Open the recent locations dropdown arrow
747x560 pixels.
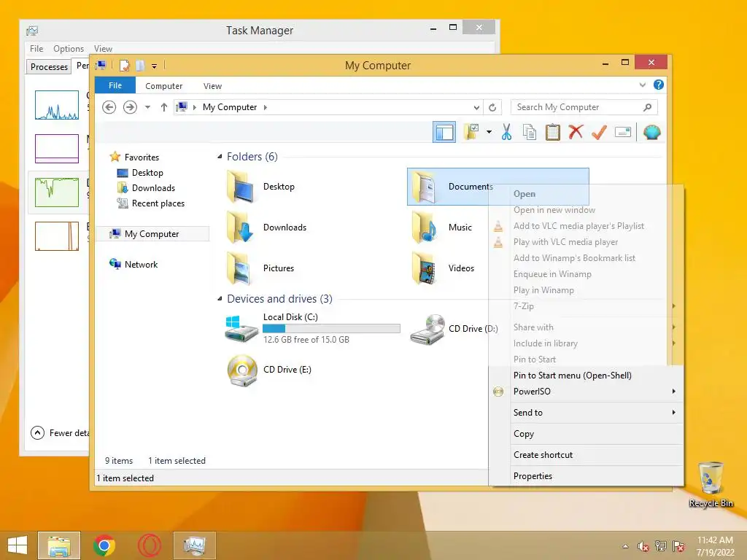147,107
